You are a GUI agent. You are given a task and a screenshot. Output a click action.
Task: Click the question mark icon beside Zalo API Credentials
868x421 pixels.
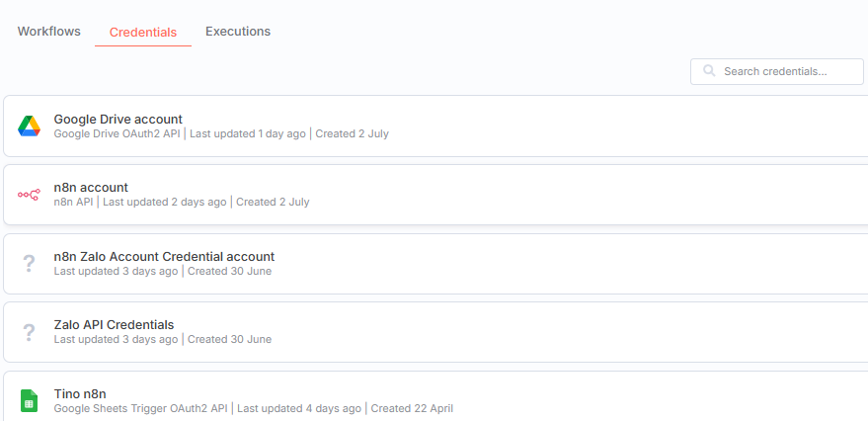29,332
